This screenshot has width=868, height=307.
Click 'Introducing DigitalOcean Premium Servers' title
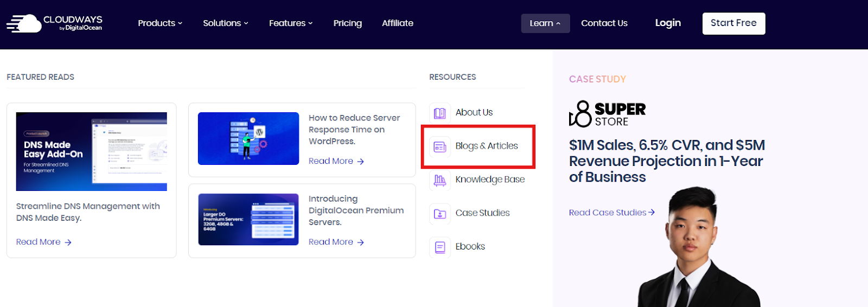coord(356,210)
